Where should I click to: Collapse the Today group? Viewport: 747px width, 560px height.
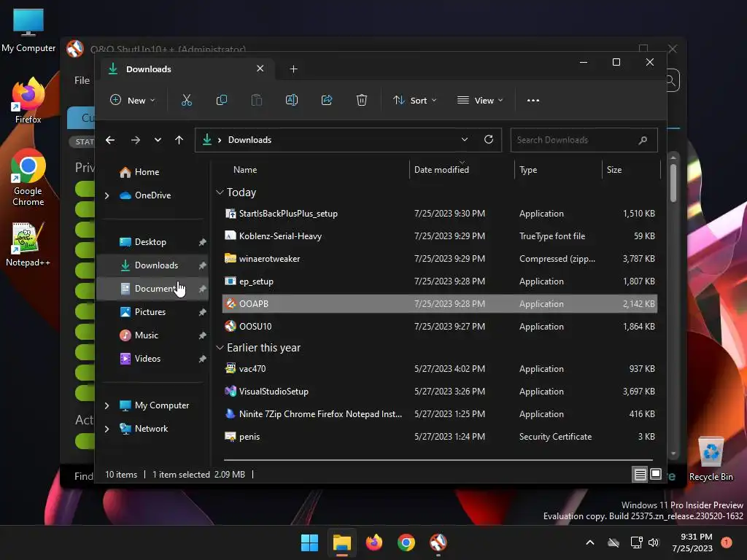click(220, 192)
